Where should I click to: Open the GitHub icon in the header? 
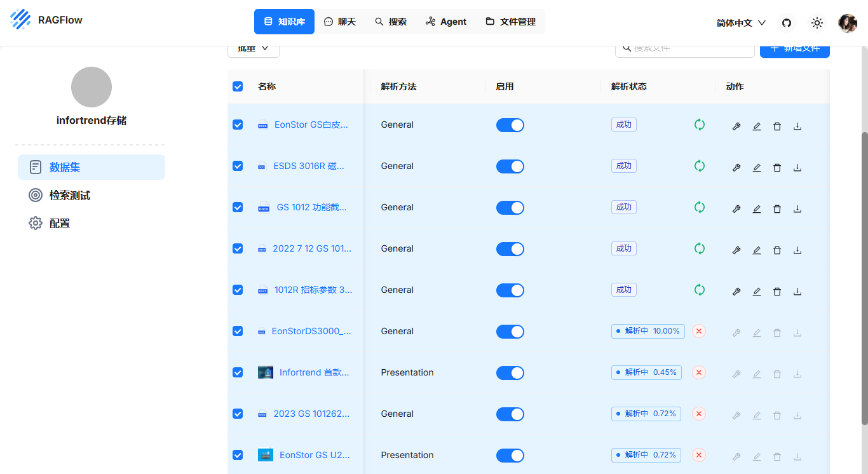[x=786, y=22]
